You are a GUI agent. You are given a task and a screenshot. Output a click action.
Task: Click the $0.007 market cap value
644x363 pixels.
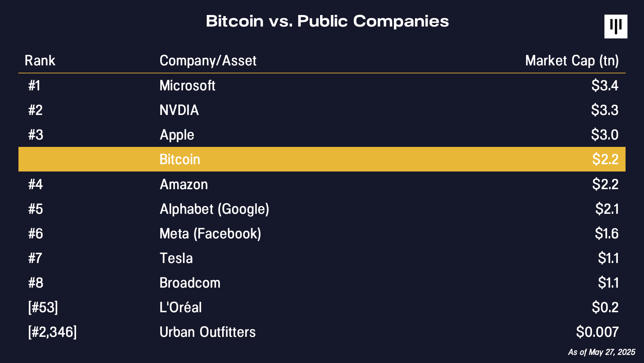pos(598,332)
